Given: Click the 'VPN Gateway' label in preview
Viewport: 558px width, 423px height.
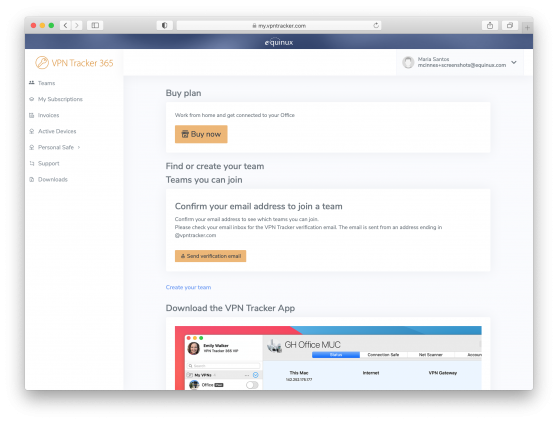Looking at the screenshot, I should 443,373.
